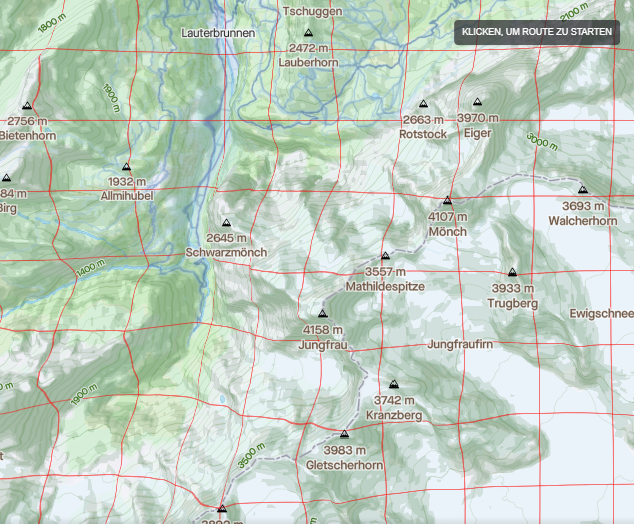
Task: Click the Lauterbrunnen town label
Action: [218, 33]
